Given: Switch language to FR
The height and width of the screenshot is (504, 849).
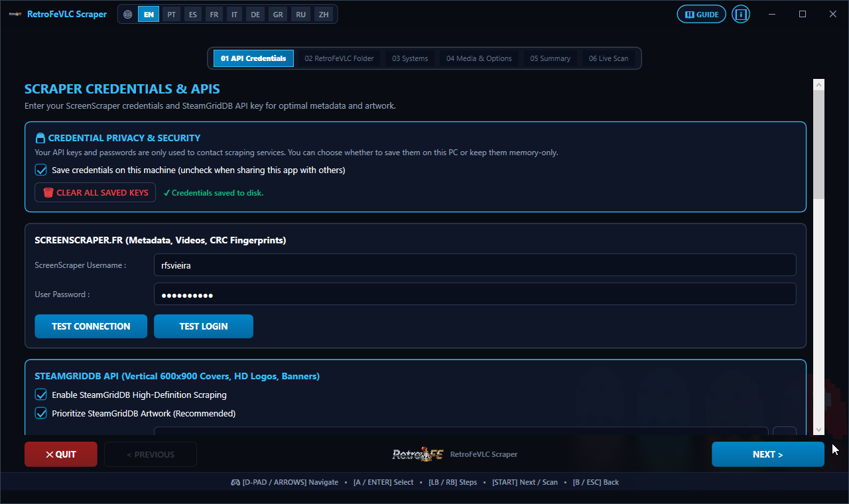Looking at the screenshot, I should click(214, 14).
